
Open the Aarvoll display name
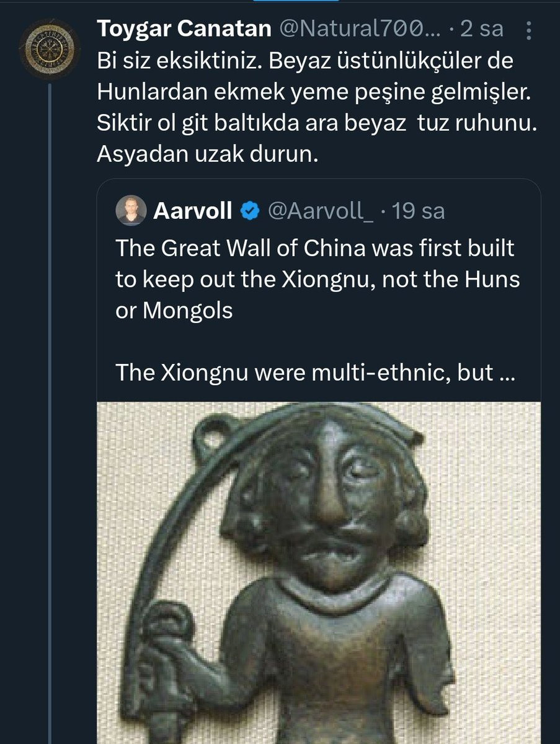pos(193,211)
